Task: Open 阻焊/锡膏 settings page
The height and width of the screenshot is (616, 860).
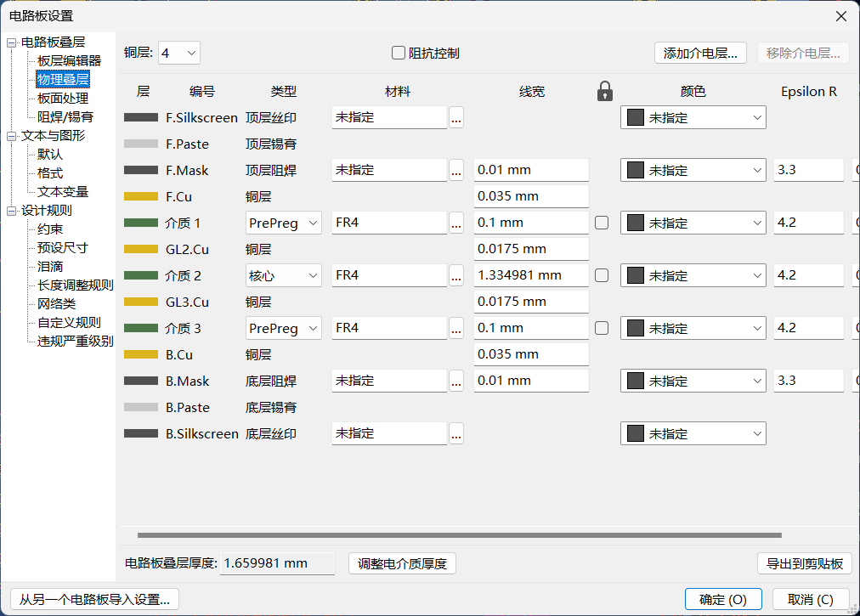Action: 65,117
